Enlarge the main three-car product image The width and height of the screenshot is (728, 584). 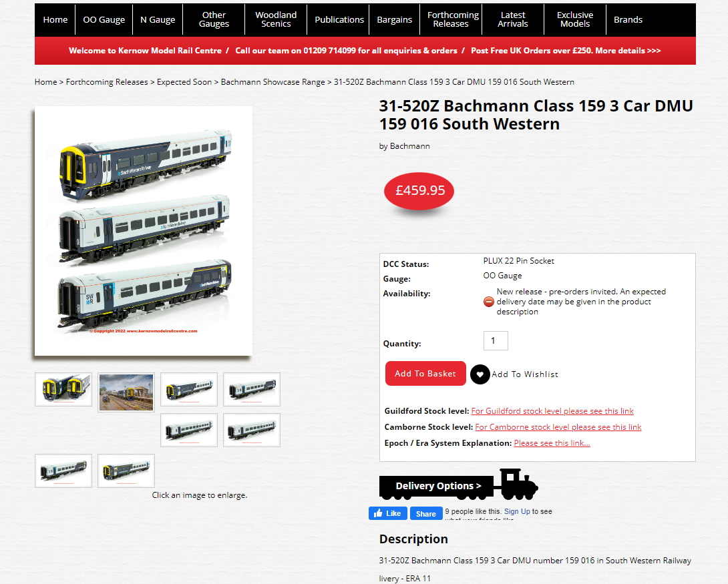[x=144, y=231]
